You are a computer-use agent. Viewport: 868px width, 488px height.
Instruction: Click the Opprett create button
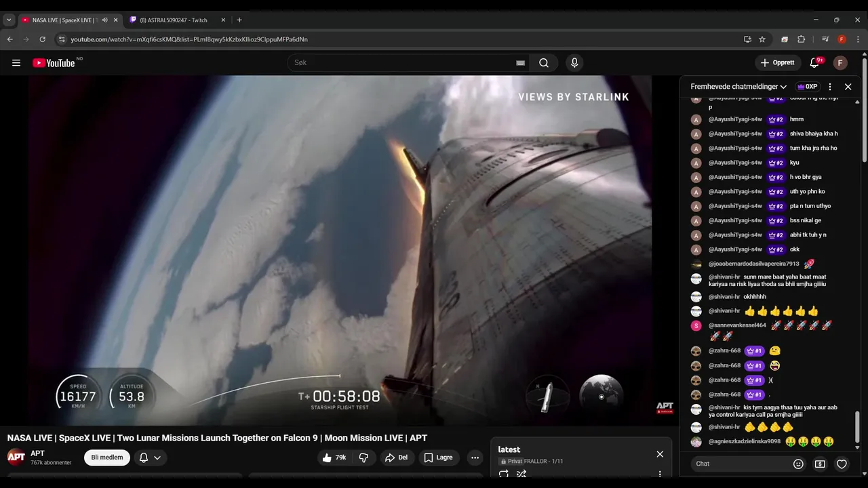(778, 63)
